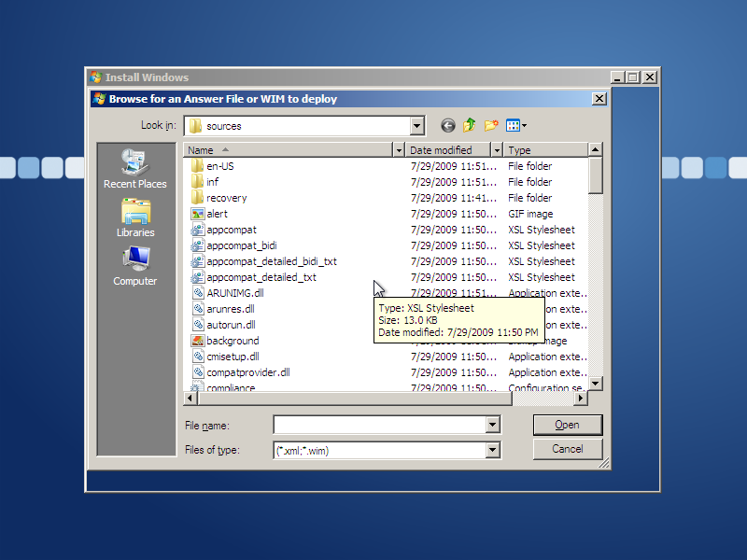The image size is (747, 560).
Task: Click the File name input field
Action: [x=380, y=425]
